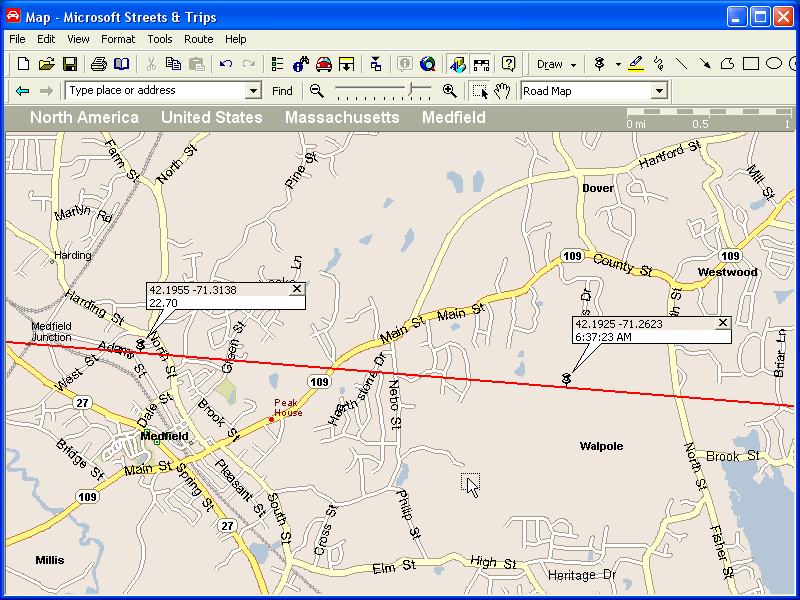Screen dimensions: 800x600
Task: Click the 'Medfield Junction' map label
Action: pyautogui.click(x=52, y=332)
